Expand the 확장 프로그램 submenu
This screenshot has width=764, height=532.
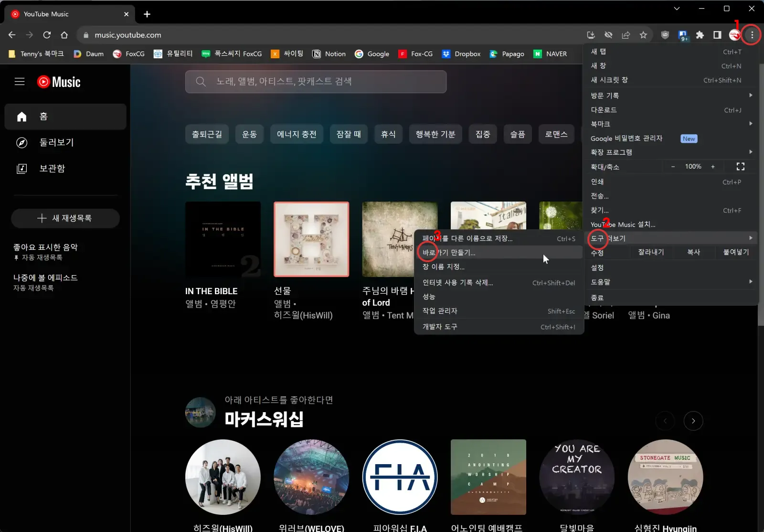671,152
